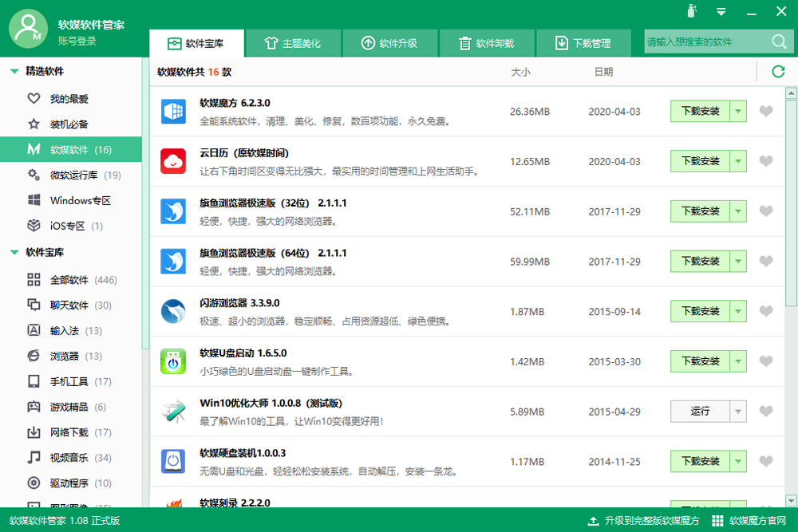The height and width of the screenshot is (532, 798).
Task: Favorite 软媒魔方 with its heart icon
Action: [x=766, y=111]
